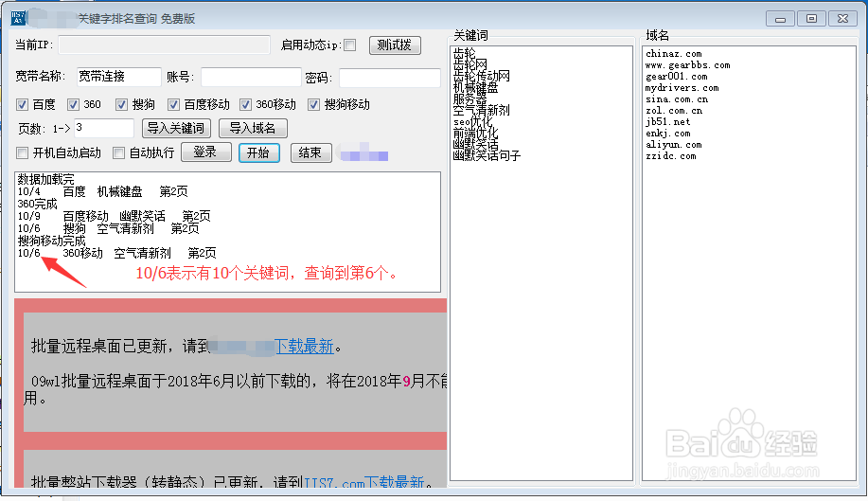
Task: Uncheck the 百度 search engine checkbox
Action: click(x=22, y=104)
